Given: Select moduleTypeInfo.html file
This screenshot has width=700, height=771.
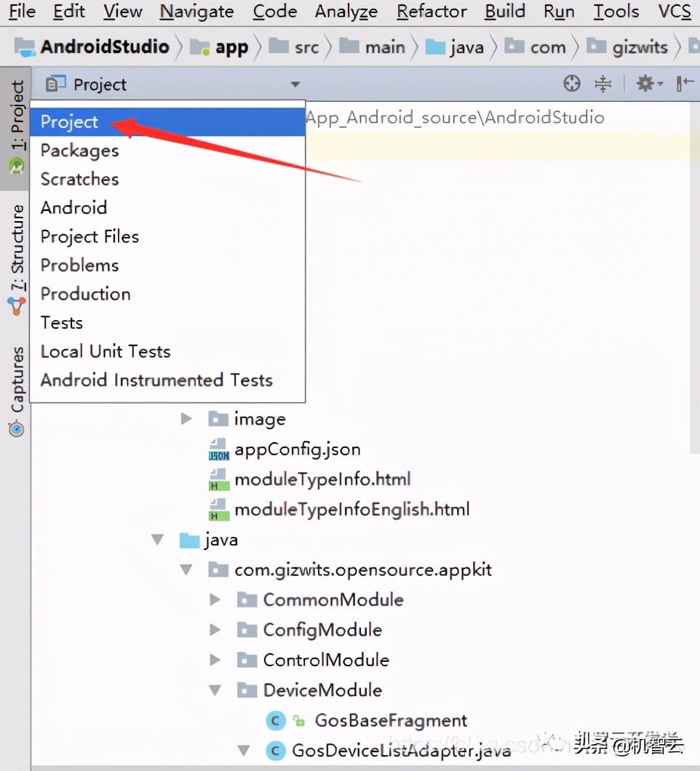Looking at the screenshot, I should pos(322,479).
